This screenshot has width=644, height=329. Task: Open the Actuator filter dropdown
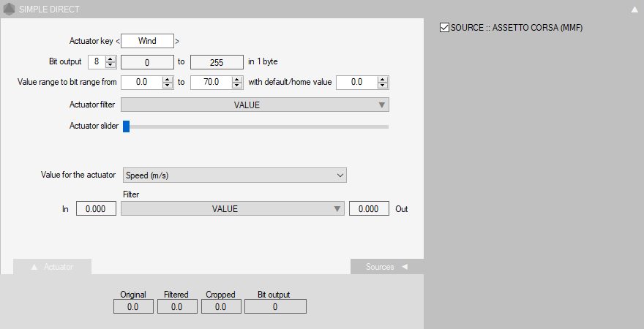point(255,105)
